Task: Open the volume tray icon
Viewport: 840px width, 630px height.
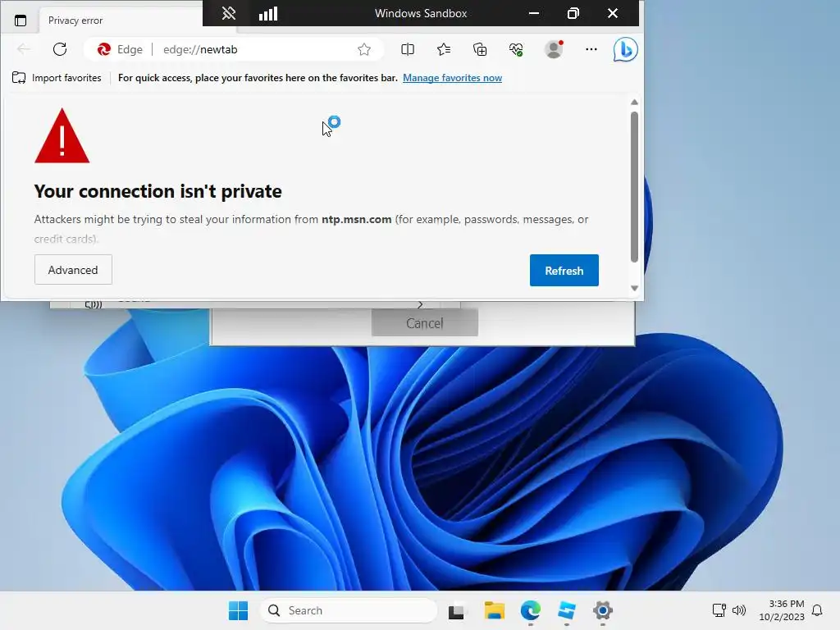Action: click(739, 609)
